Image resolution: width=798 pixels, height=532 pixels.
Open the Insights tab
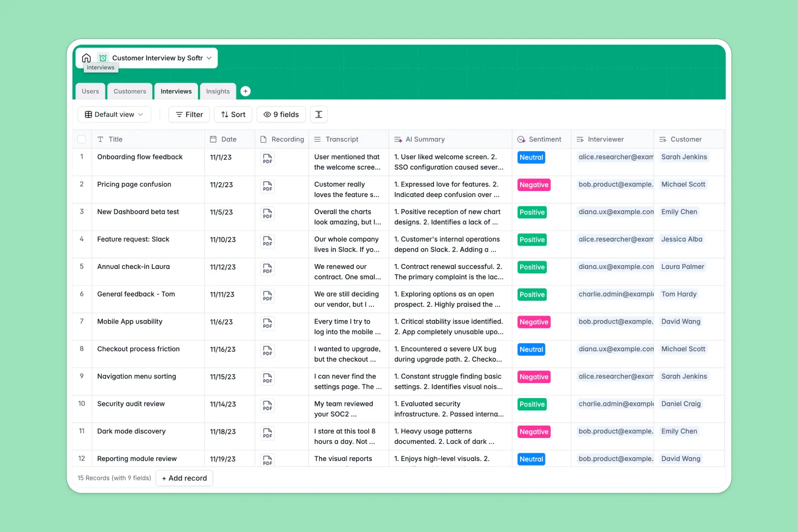pyautogui.click(x=218, y=91)
